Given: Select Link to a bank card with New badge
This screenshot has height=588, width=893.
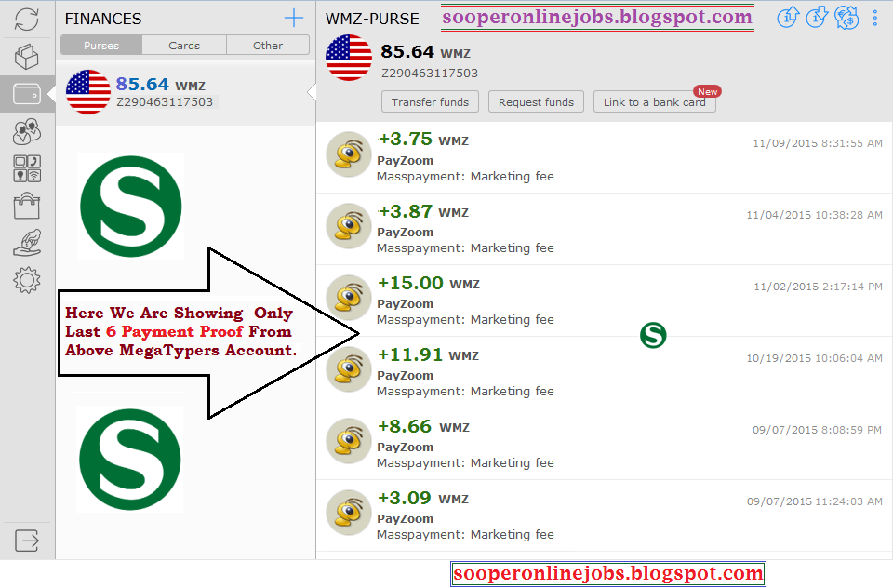Looking at the screenshot, I should point(655,101).
